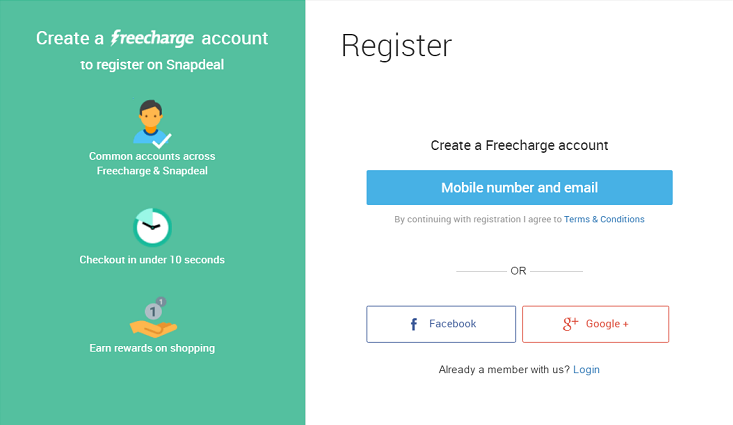Click the Facebook f logo icon
This screenshot has width=733, height=425.
[x=414, y=324]
